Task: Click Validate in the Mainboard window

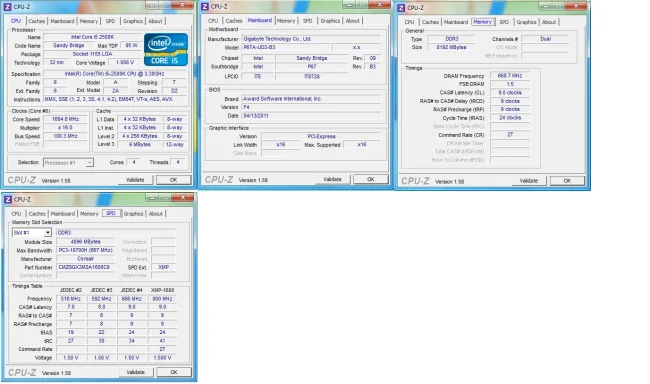Action: pyautogui.click(x=332, y=180)
